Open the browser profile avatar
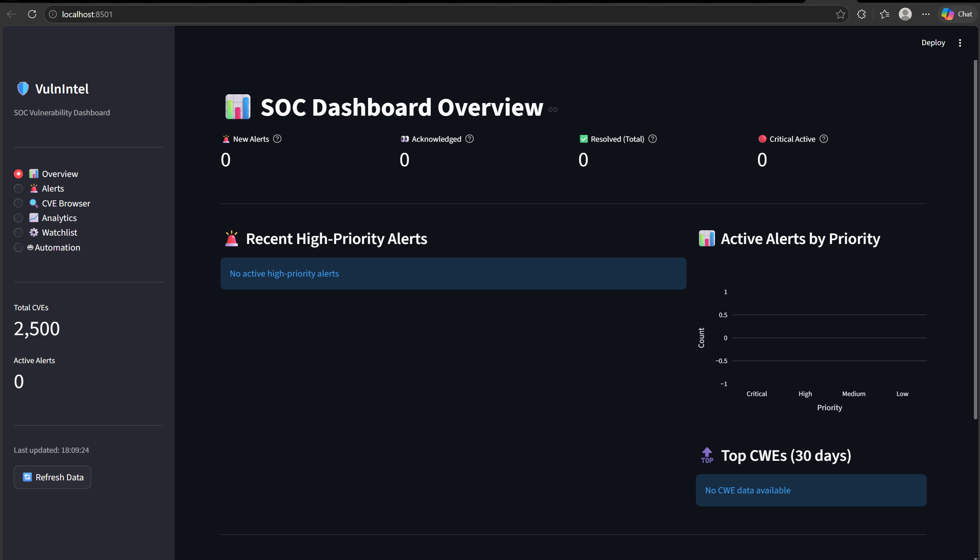Image resolution: width=980 pixels, height=560 pixels. point(905,14)
